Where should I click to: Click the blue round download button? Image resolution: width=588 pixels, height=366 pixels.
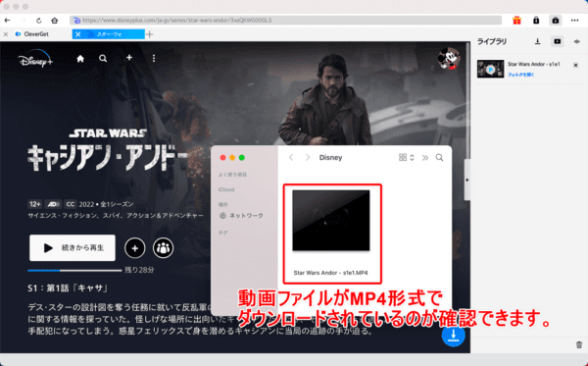click(x=453, y=336)
